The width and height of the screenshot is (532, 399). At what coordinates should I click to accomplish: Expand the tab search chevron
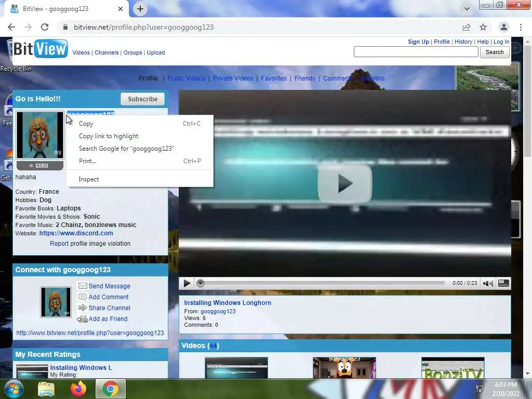467,9
